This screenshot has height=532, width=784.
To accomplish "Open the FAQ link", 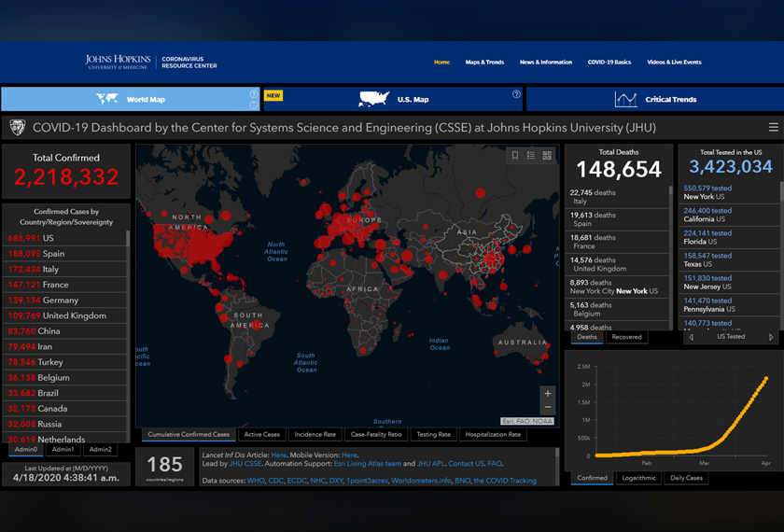I will tap(495, 464).
